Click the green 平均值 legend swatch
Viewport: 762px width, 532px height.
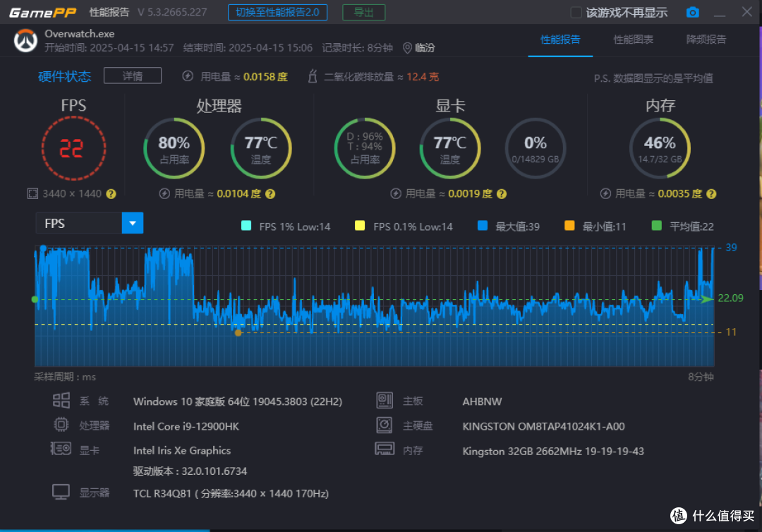(656, 226)
